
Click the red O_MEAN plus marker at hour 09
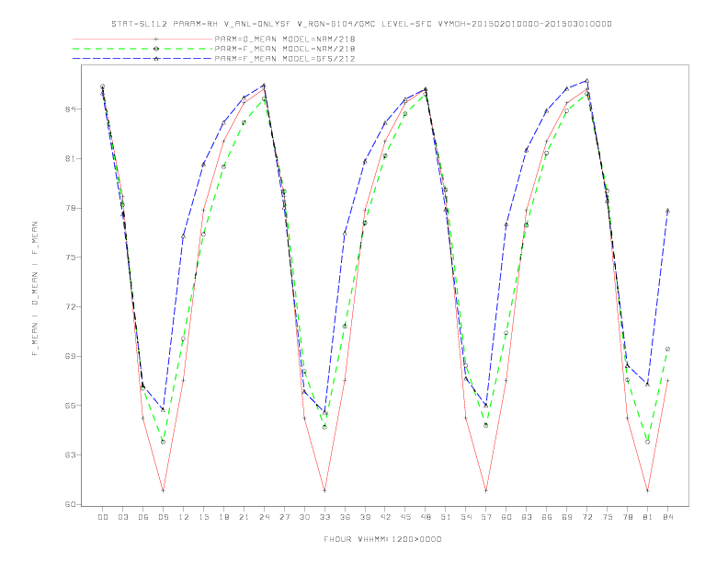click(x=163, y=490)
